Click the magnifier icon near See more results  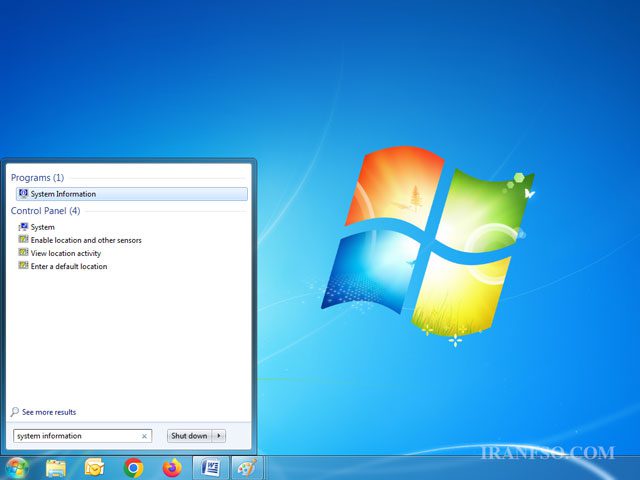[x=15, y=412]
